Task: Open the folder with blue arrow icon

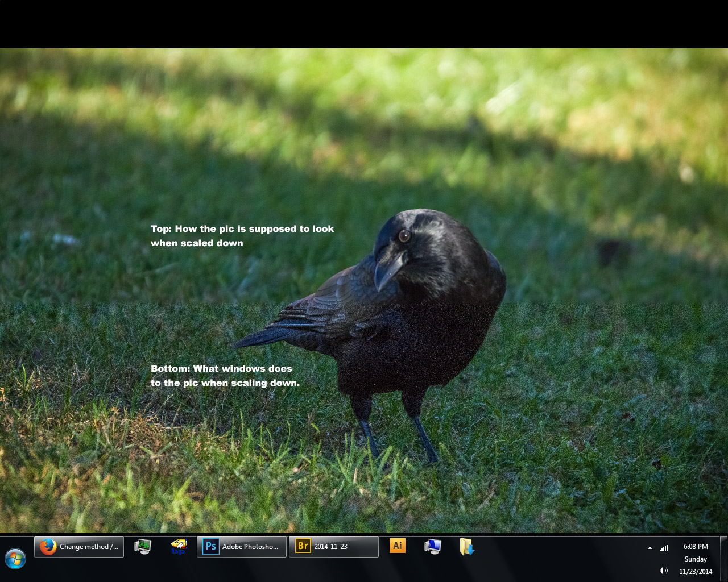Action: [x=467, y=547]
